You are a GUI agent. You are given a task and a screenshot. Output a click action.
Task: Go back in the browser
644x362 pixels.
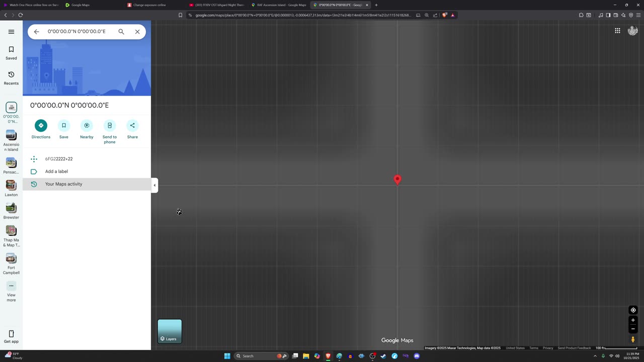pos(6,15)
